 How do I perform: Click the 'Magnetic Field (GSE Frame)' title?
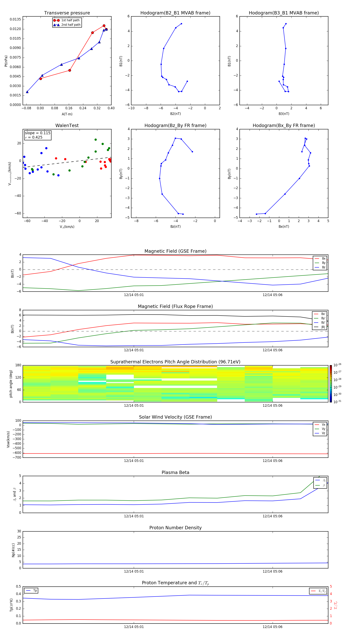175,251
